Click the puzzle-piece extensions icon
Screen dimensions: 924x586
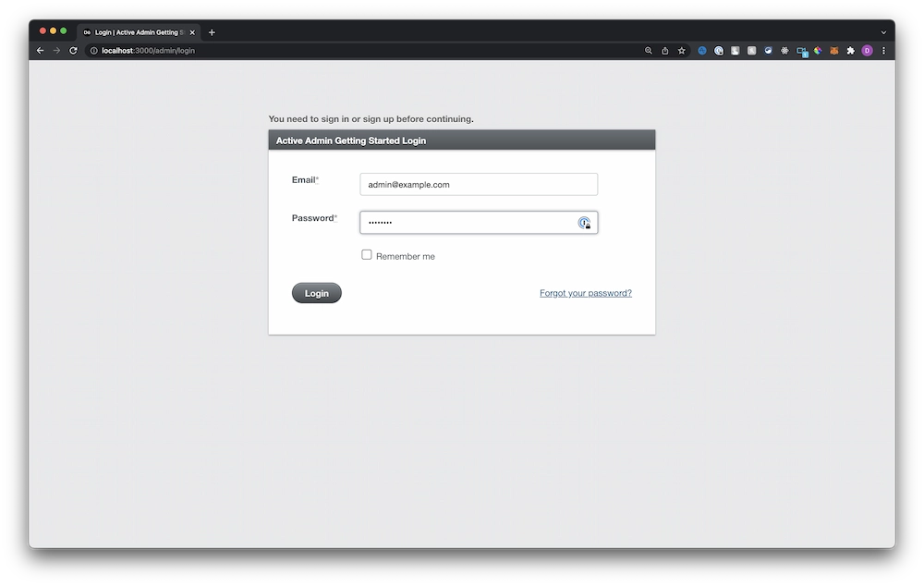[x=850, y=51]
